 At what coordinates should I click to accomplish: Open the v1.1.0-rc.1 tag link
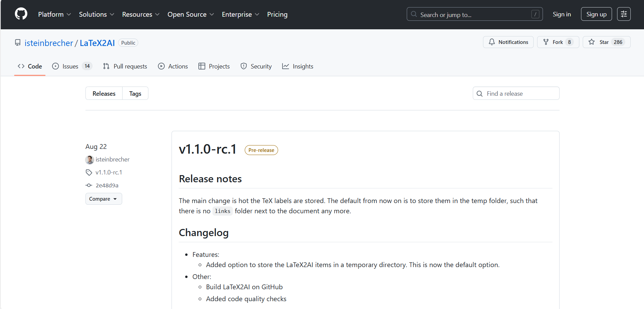coord(109,172)
